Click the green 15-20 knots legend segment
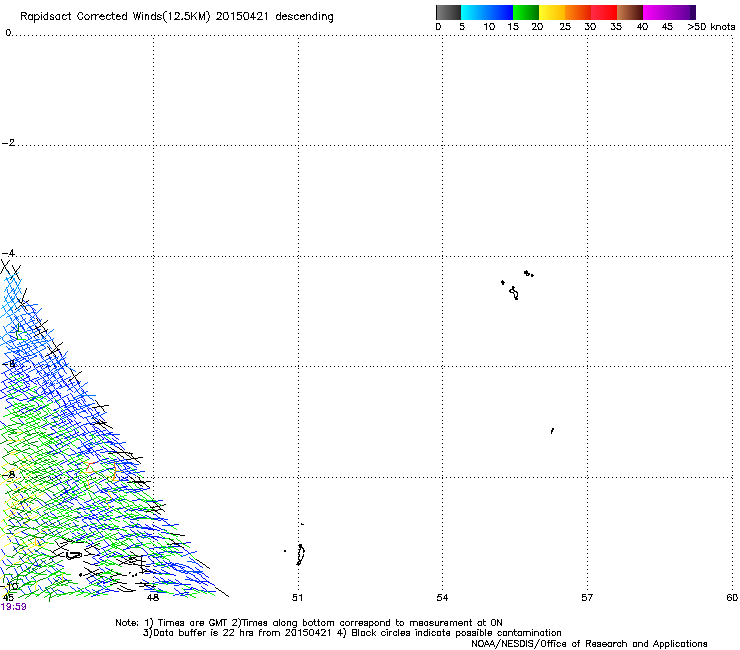 [x=526, y=12]
